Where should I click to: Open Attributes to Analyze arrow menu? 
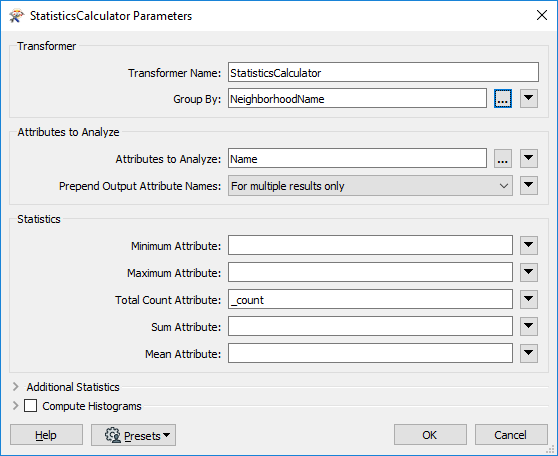528,159
